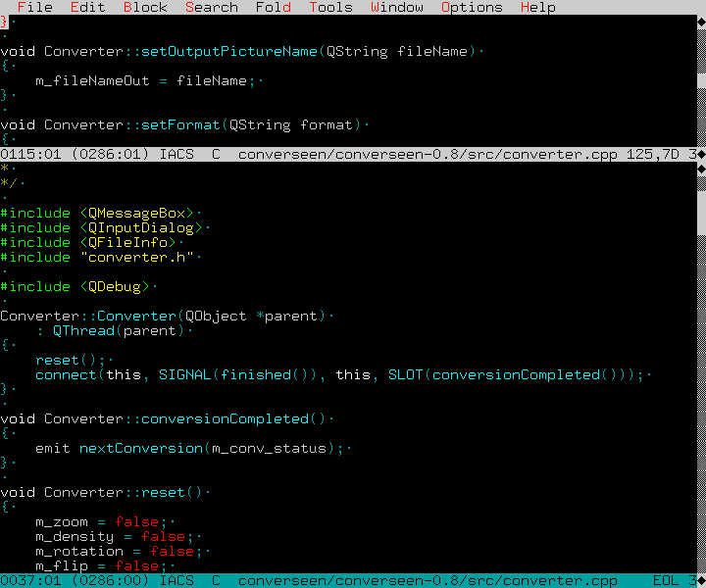
Task: Place cursor on setFormat function name
Action: [180, 124]
